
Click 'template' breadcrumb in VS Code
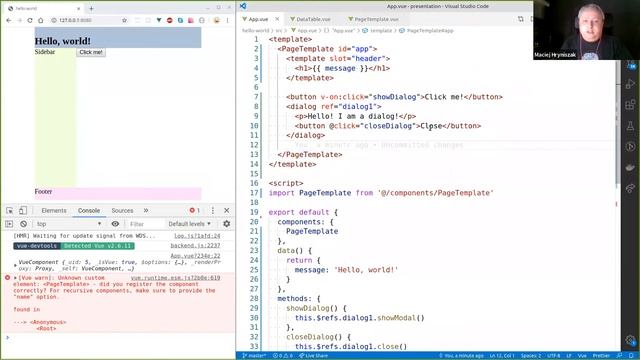click(x=380, y=31)
